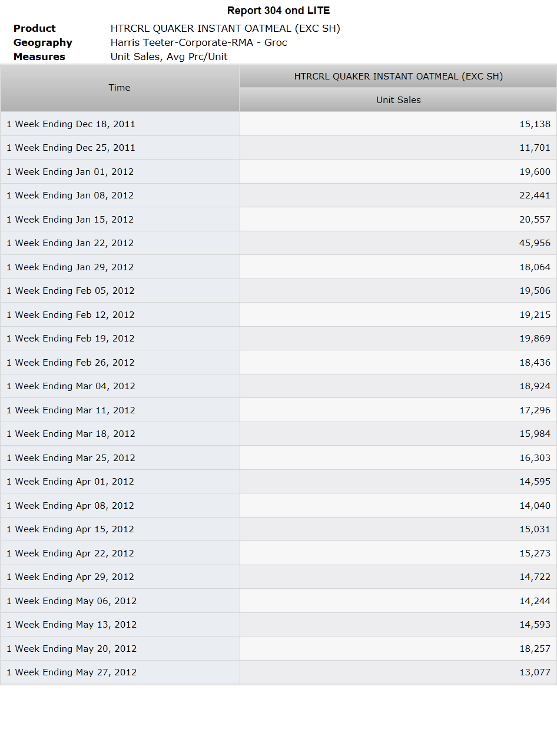Click the Report 304 ond LITE title
557x756 pixels.
(278, 11)
